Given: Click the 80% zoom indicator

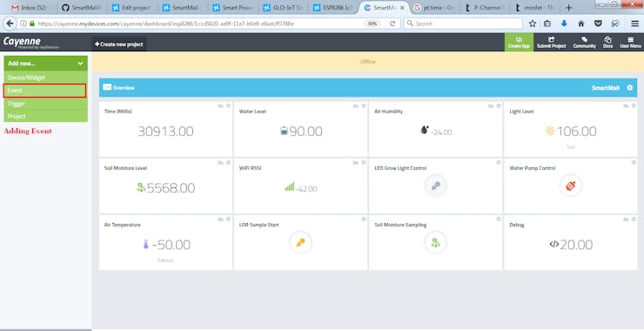Looking at the screenshot, I should click(x=372, y=24).
